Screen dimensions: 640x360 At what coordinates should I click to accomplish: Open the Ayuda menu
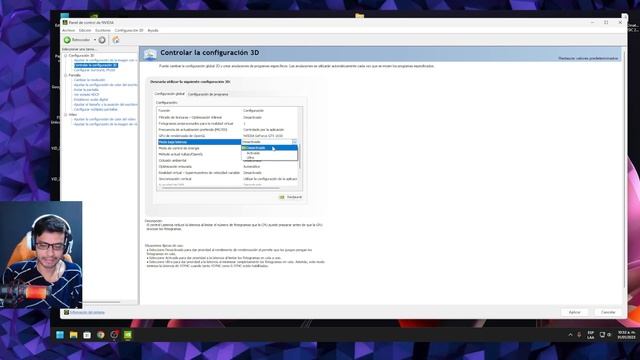153,30
